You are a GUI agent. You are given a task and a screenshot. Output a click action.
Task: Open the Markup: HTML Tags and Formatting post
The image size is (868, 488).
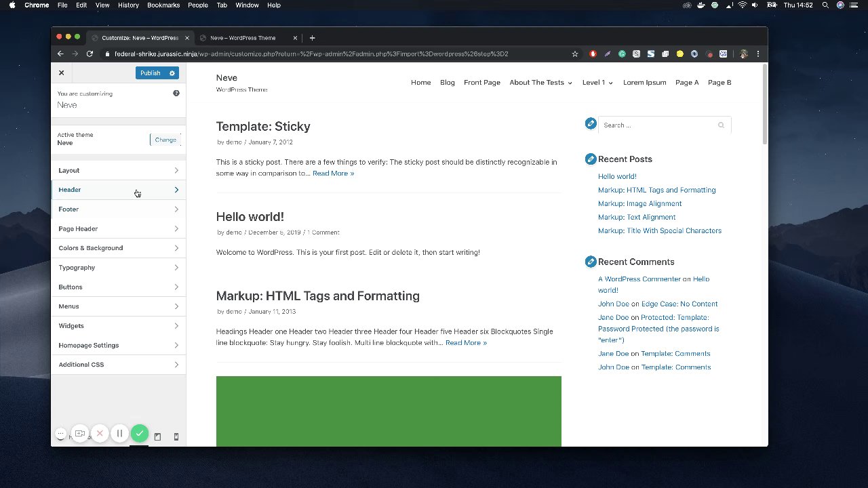317,296
